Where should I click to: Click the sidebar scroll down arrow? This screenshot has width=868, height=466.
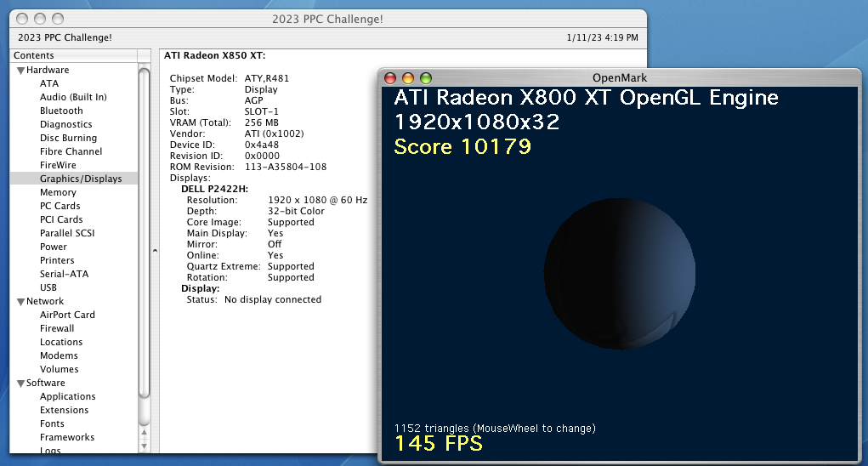pos(144,445)
